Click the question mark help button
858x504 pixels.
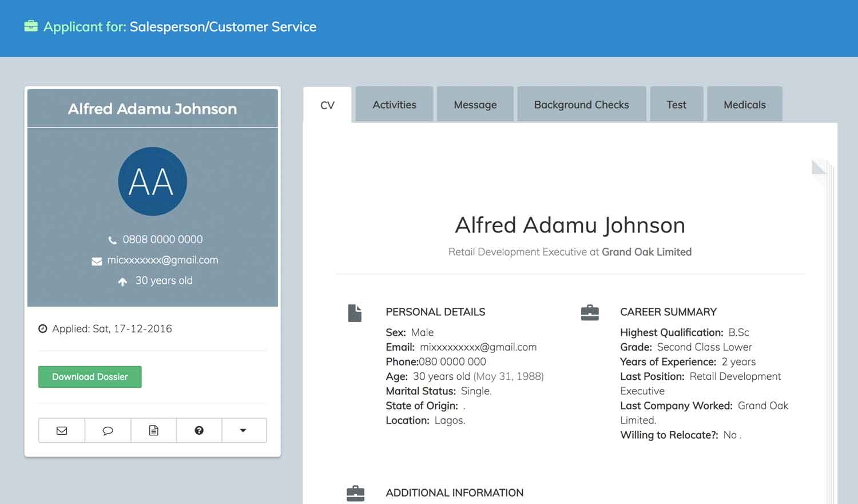pyautogui.click(x=199, y=430)
